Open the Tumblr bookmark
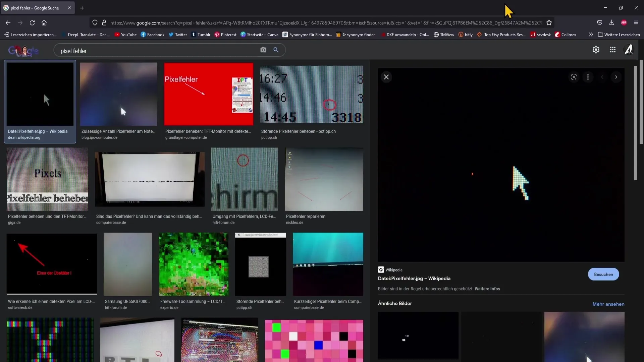644x362 pixels. pos(201,35)
